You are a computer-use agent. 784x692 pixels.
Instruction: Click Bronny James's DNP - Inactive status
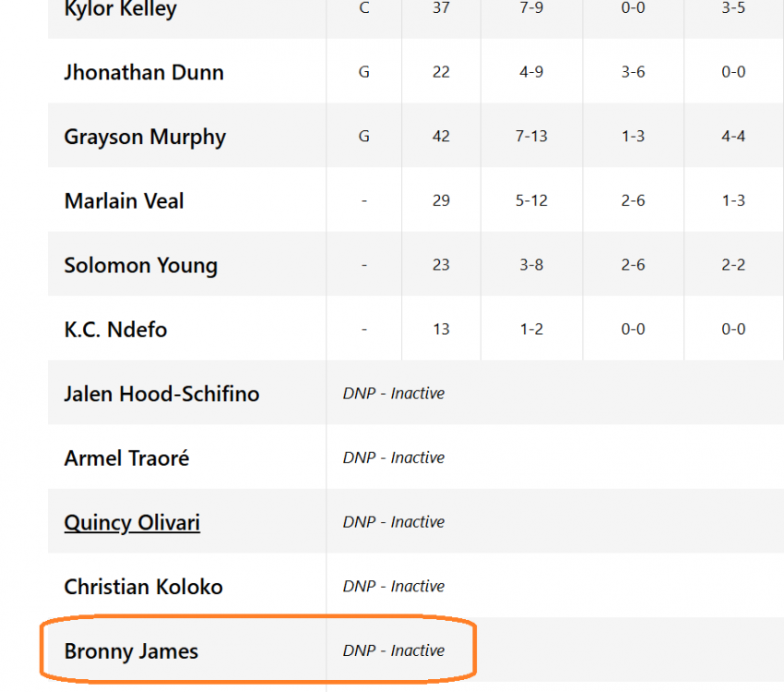(394, 650)
